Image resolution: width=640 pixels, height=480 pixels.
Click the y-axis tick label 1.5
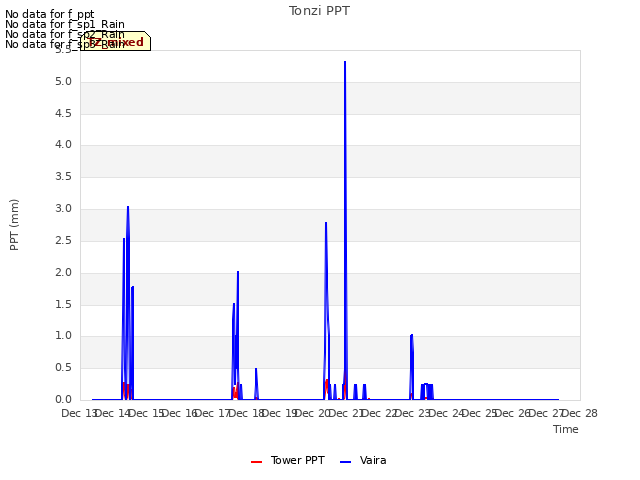click(63, 304)
